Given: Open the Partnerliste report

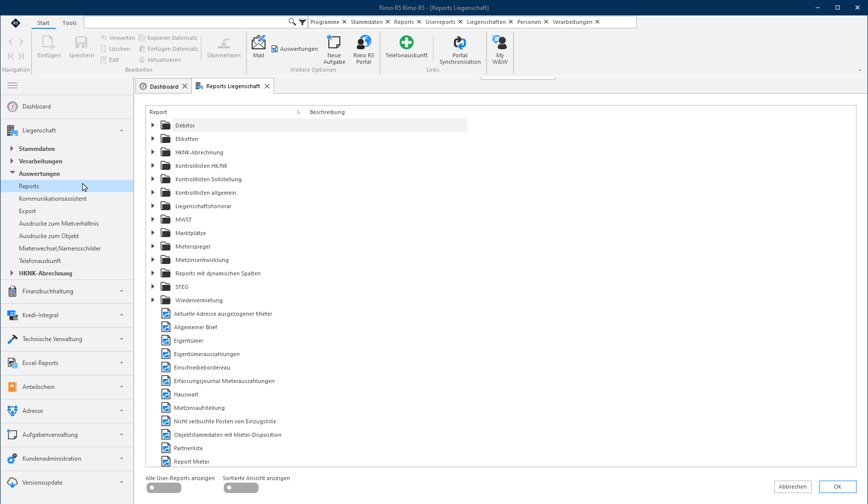Looking at the screenshot, I should 188,448.
